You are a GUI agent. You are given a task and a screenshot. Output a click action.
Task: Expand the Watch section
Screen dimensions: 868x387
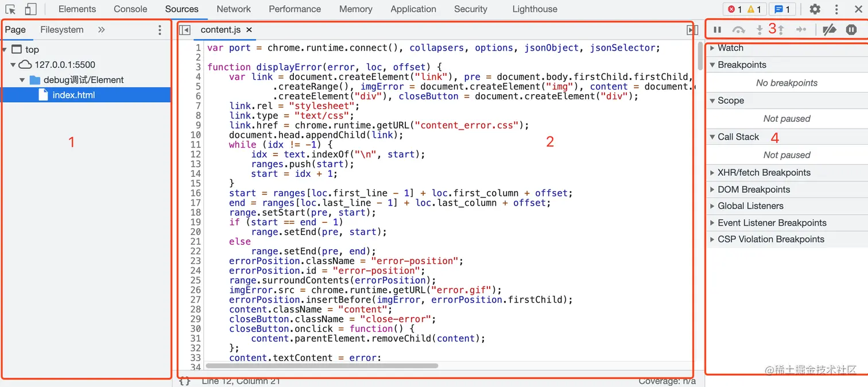click(712, 48)
